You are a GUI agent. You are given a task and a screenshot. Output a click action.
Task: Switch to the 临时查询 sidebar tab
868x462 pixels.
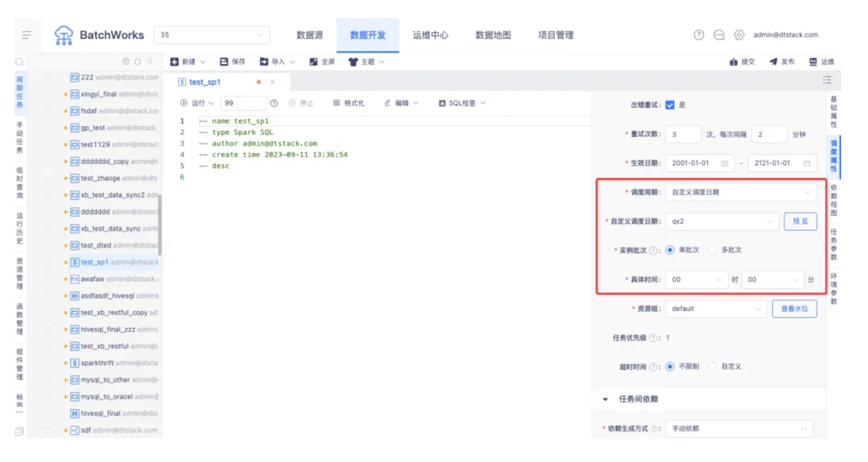coord(19,183)
